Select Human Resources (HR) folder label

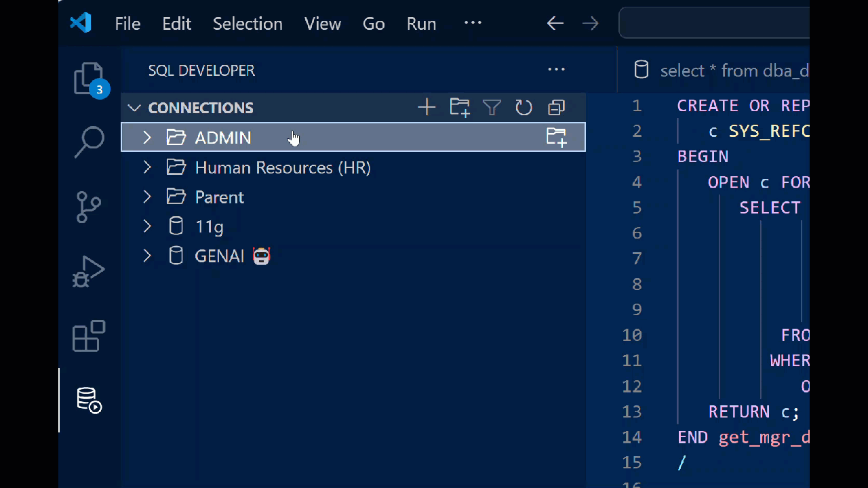click(x=283, y=167)
